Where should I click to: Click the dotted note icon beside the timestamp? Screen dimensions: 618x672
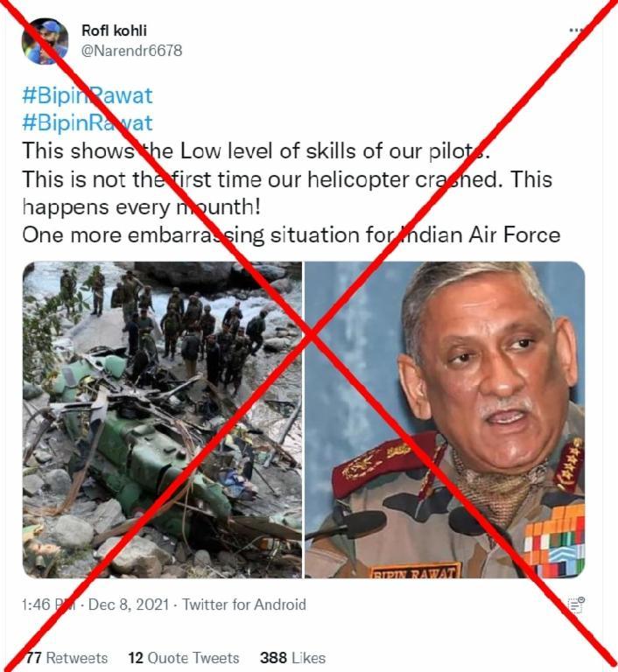pyautogui.click(x=576, y=605)
